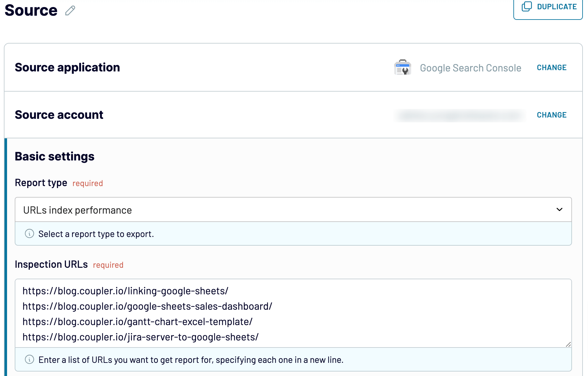Click the Google Search Console icon
The width and height of the screenshot is (588, 376).
point(403,67)
